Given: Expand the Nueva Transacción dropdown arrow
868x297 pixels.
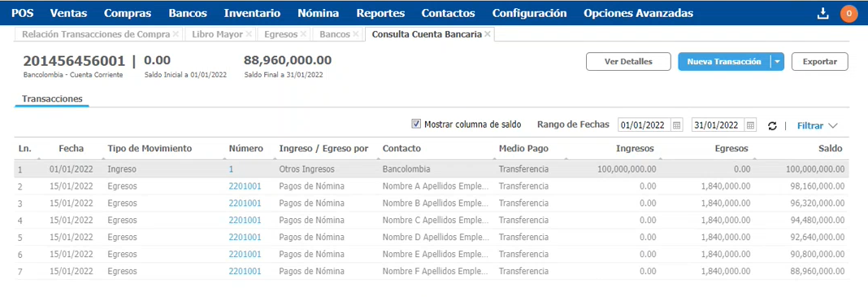Looking at the screenshot, I should click(777, 62).
